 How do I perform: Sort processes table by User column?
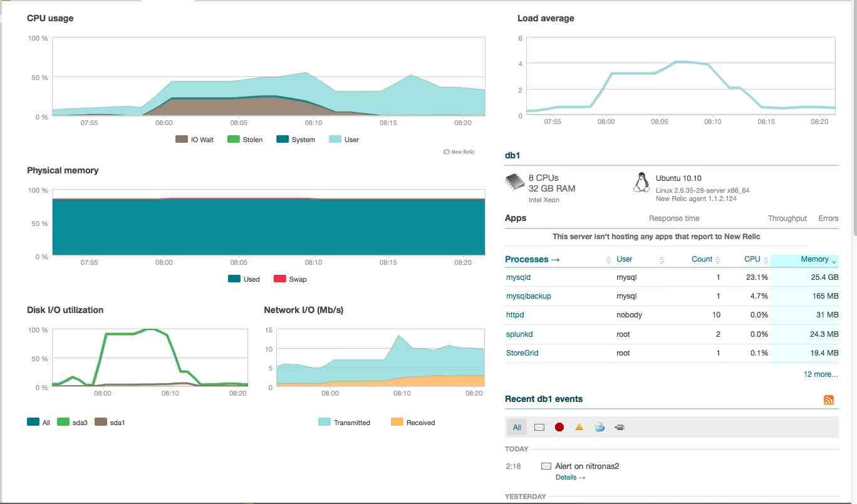(x=625, y=259)
